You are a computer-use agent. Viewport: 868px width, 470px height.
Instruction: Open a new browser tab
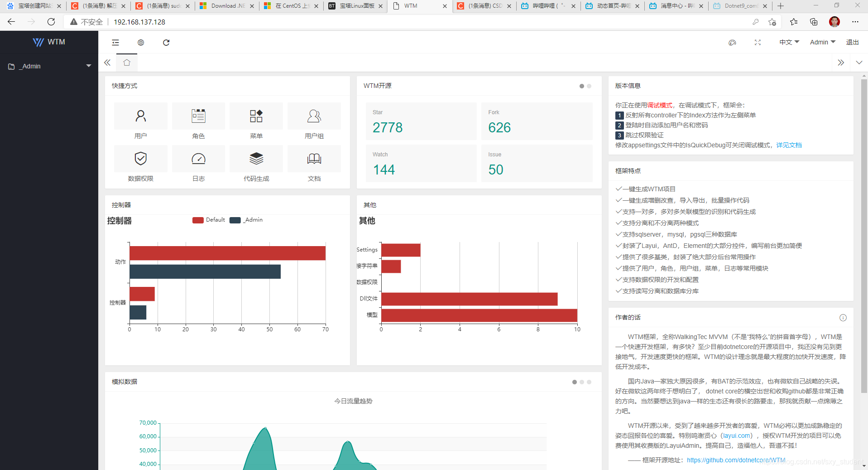tap(781, 6)
